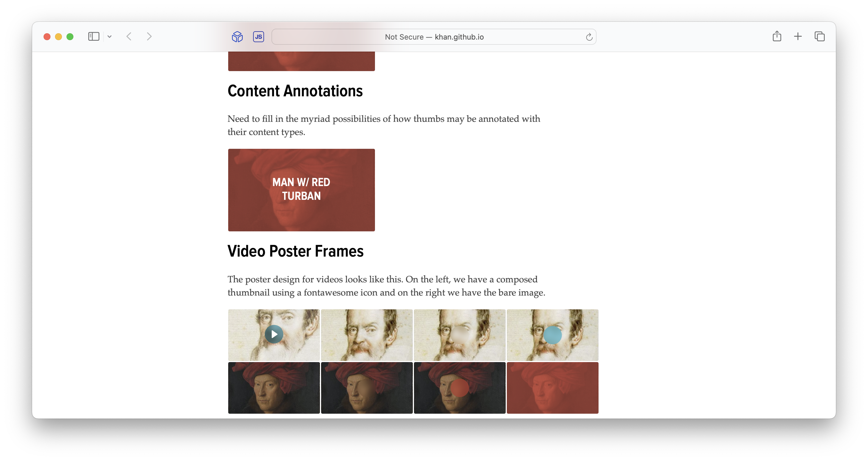
Task: Open the fully red-tinted turban thumbnail
Action: click(x=552, y=388)
